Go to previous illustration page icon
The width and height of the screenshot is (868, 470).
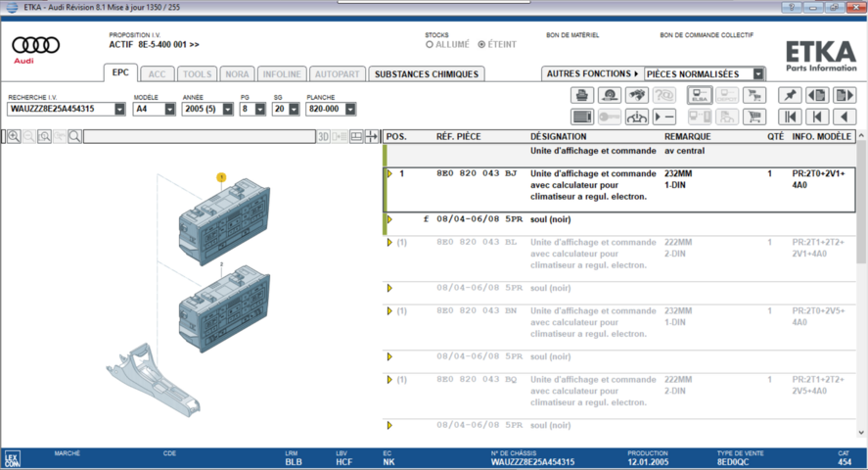817,95
